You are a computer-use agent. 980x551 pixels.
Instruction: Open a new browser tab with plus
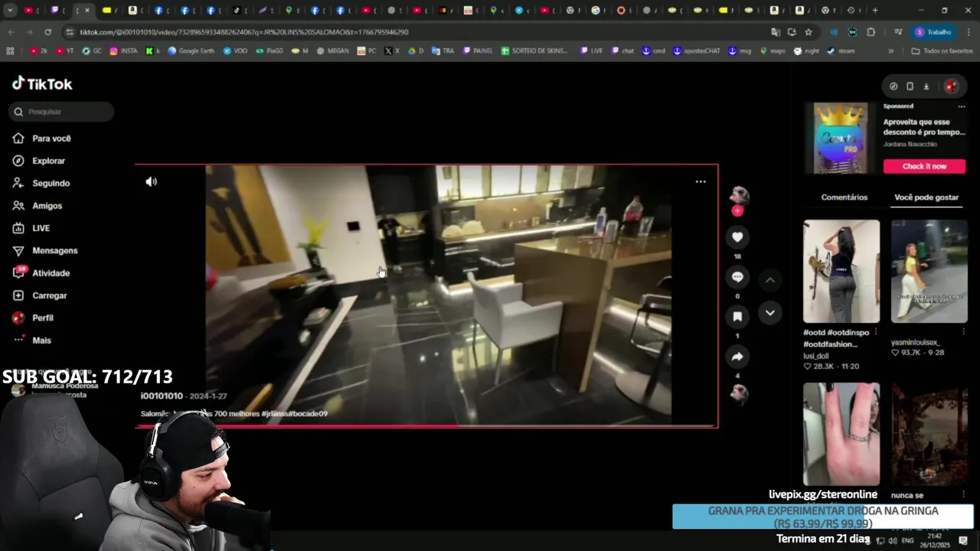click(875, 11)
